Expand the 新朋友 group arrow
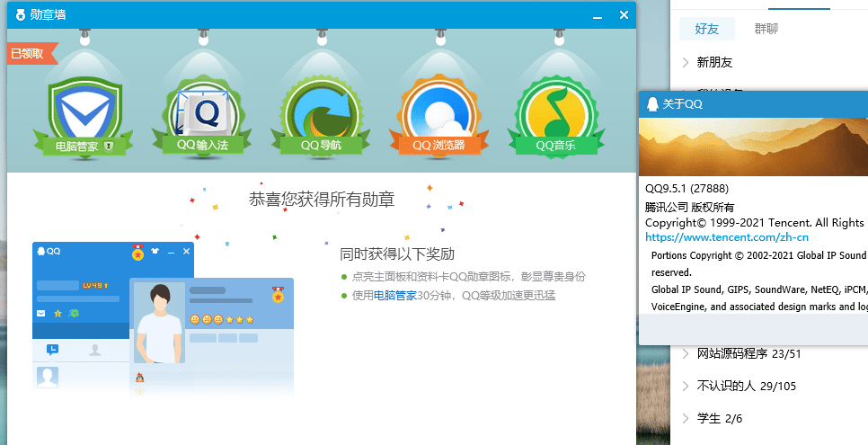This screenshot has height=445, width=868. (686, 62)
